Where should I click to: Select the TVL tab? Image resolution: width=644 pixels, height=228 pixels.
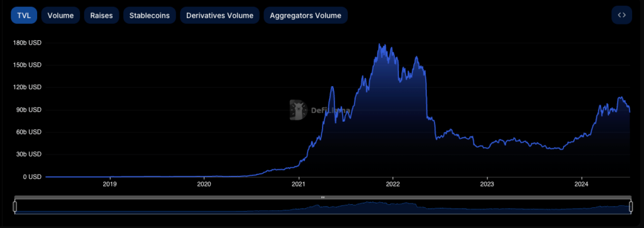24,16
